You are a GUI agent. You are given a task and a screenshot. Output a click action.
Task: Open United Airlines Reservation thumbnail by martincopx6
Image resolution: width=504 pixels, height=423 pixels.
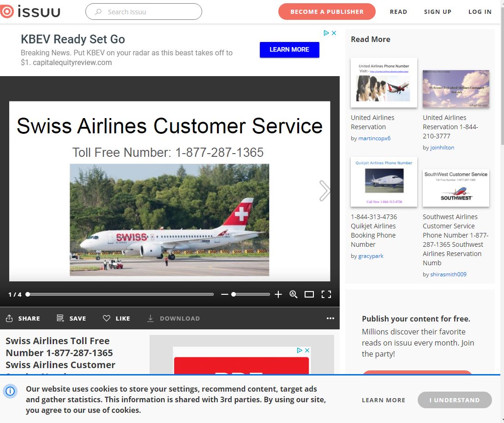[x=384, y=83]
